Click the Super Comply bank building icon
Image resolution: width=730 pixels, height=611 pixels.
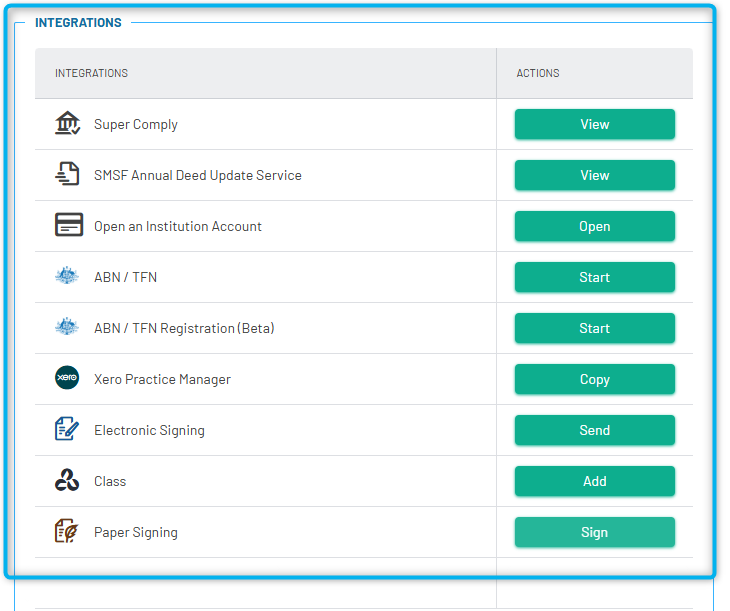[68, 123]
